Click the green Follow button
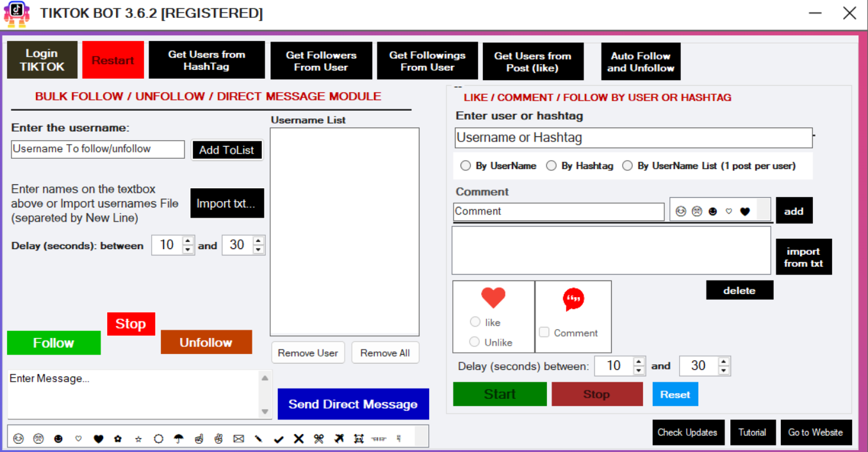This screenshot has height=452, width=868. point(54,343)
